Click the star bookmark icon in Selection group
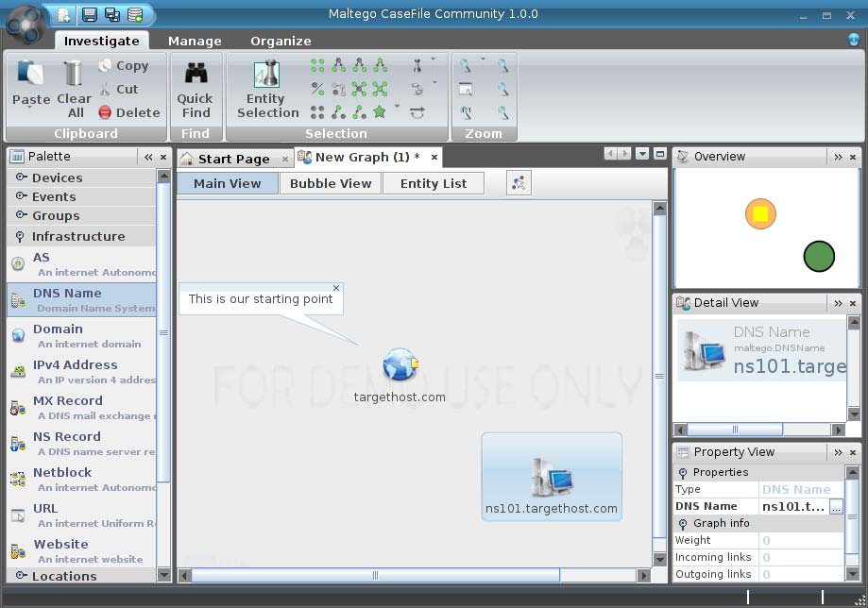 (x=380, y=111)
